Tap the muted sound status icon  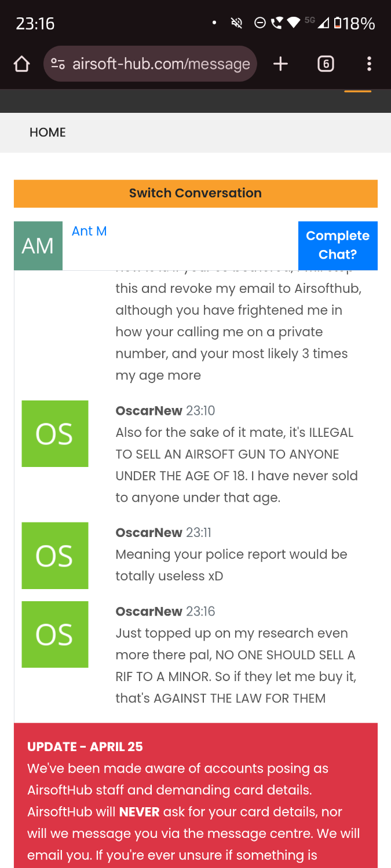(x=236, y=23)
